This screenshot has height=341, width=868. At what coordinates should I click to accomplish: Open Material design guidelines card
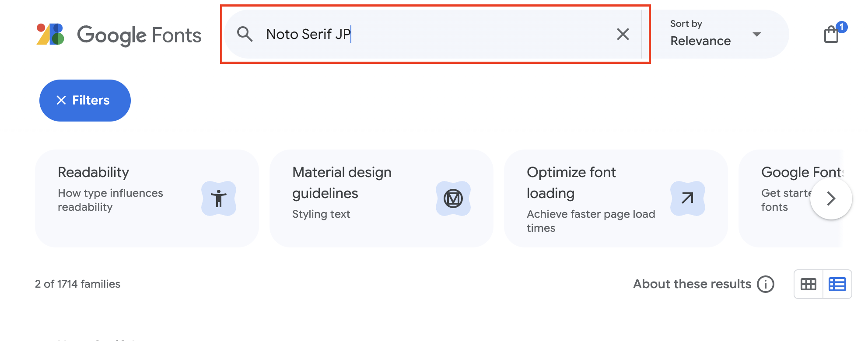click(x=359, y=198)
